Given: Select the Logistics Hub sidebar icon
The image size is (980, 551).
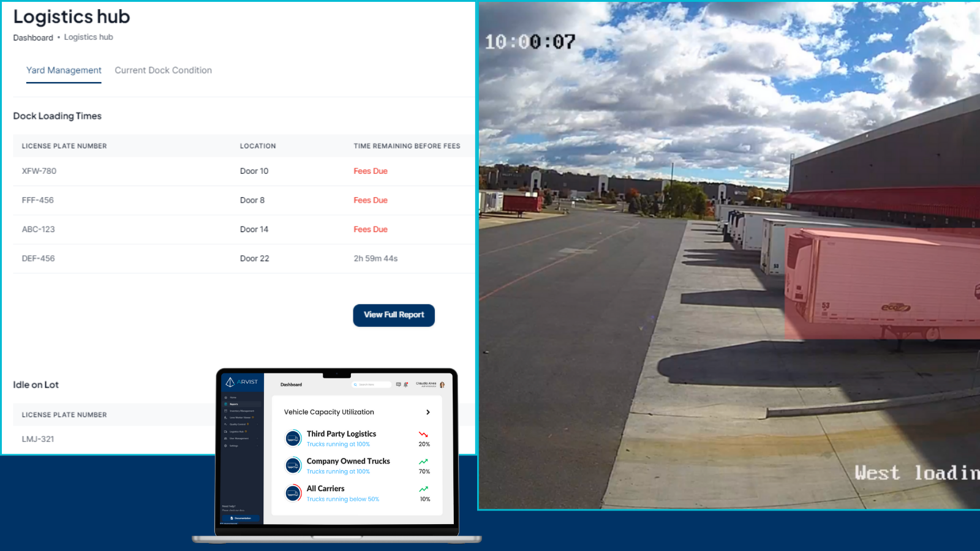Looking at the screenshot, I should point(225,432).
